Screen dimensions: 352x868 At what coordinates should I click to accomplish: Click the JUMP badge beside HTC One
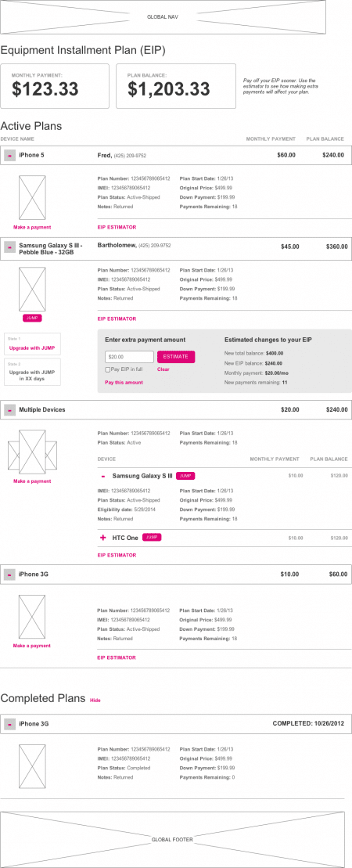coord(152,538)
